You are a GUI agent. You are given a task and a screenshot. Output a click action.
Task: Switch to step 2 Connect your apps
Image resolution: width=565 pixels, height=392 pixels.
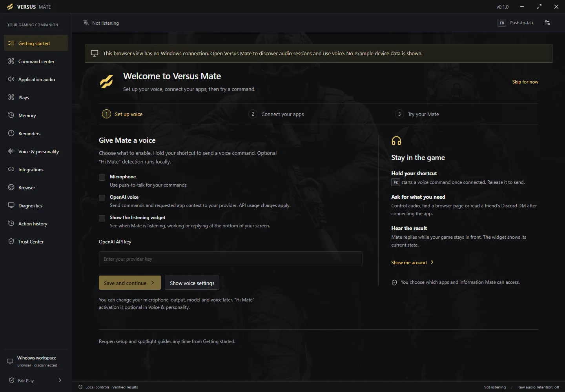point(276,114)
